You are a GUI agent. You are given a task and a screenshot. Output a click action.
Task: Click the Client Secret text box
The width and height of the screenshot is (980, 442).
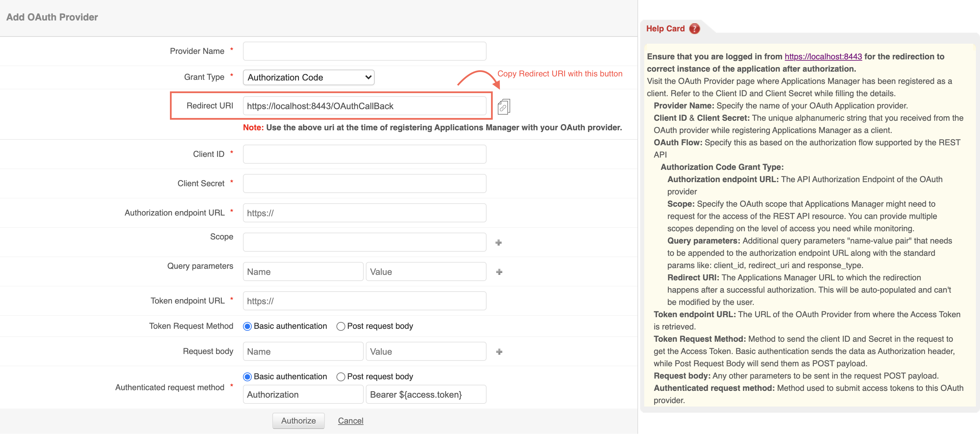click(364, 183)
